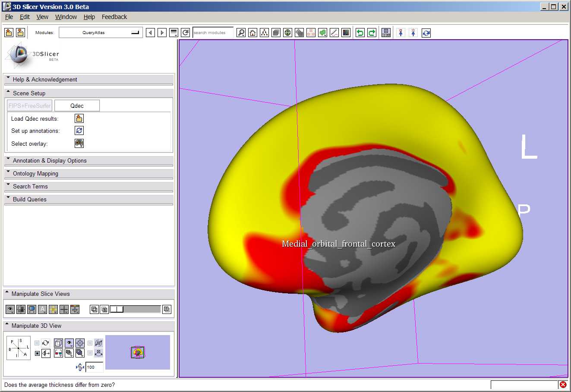The width and height of the screenshot is (571, 392).
Task: Click the undo arrow in the toolbar
Action: 360,33
